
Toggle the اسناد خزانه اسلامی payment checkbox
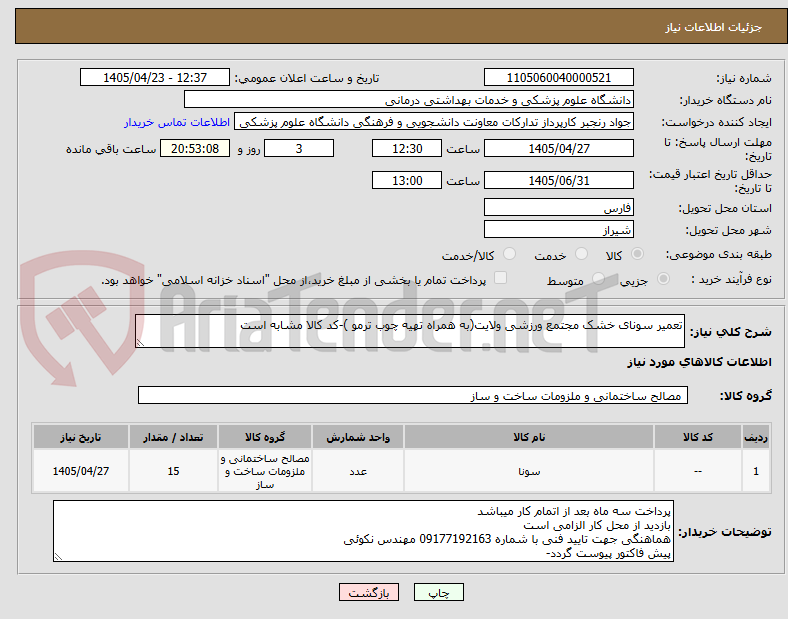[501, 278]
